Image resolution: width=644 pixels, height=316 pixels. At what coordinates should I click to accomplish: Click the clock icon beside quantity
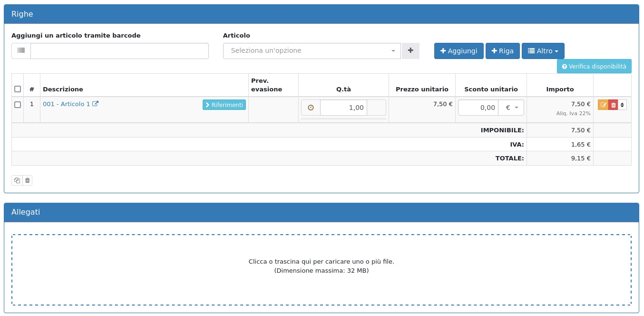point(311,108)
